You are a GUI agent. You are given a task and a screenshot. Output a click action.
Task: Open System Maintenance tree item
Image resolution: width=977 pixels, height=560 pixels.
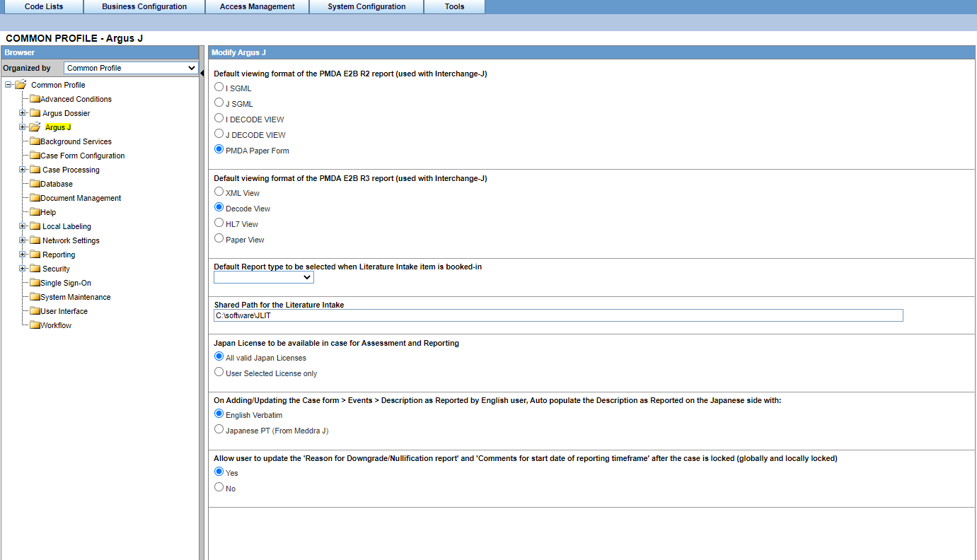pyautogui.click(x=75, y=297)
